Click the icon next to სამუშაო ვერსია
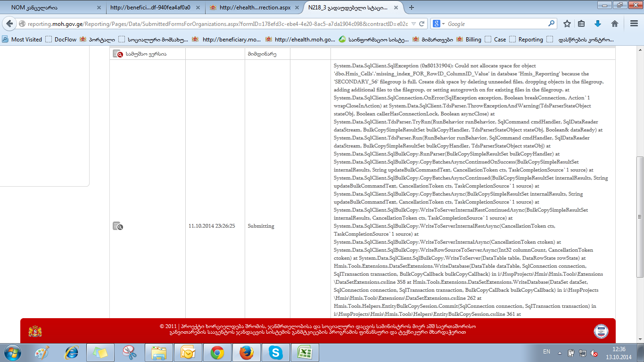This screenshot has height=362, width=644. (117, 54)
